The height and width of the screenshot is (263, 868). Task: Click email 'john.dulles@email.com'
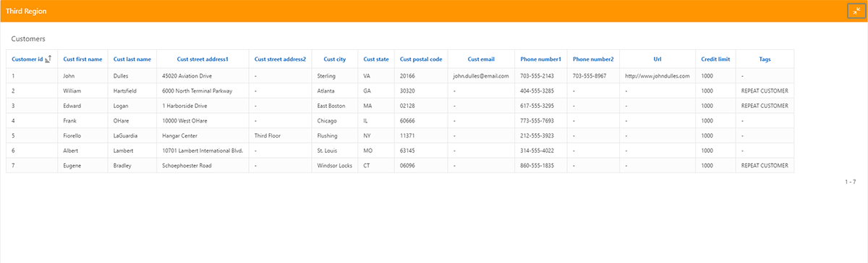tap(481, 75)
